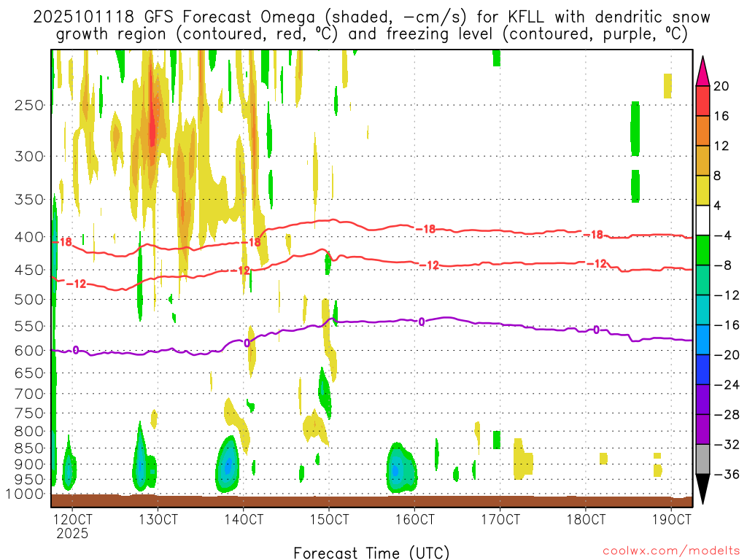Screen dimensions: 747x560
Task: Click the dark orange swatch between 12 and 16
Action: 703,131
